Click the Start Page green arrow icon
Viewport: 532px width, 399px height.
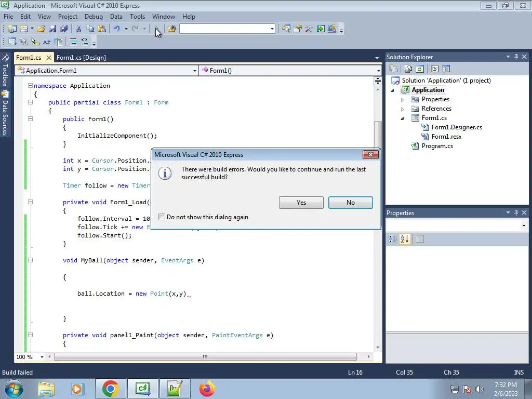[320, 29]
